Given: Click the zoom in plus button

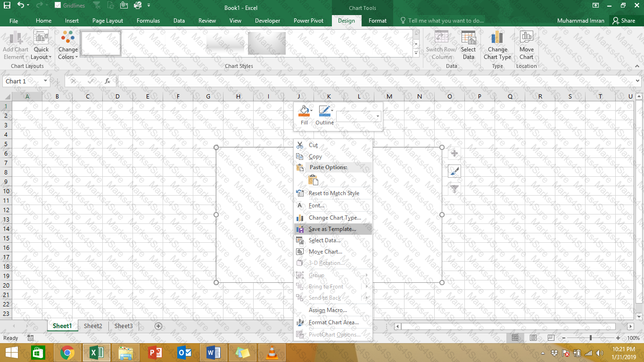Looking at the screenshot, I should 618,338.
